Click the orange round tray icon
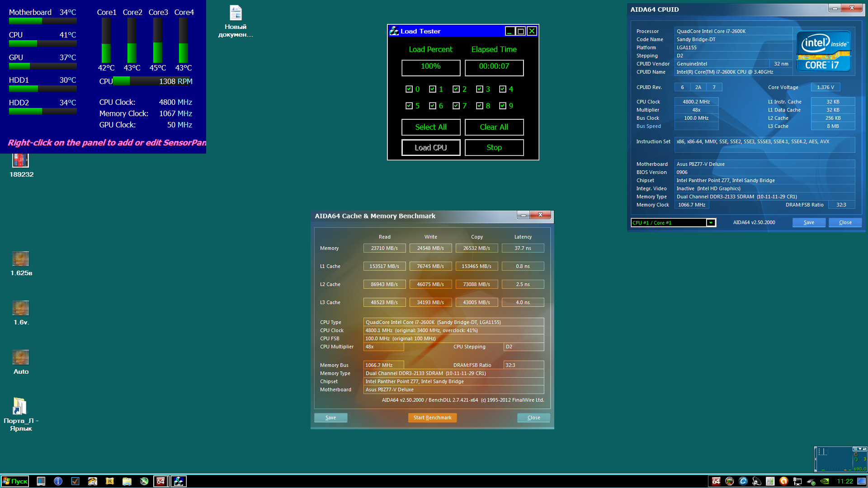The height and width of the screenshot is (488, 868). point(784,481)
